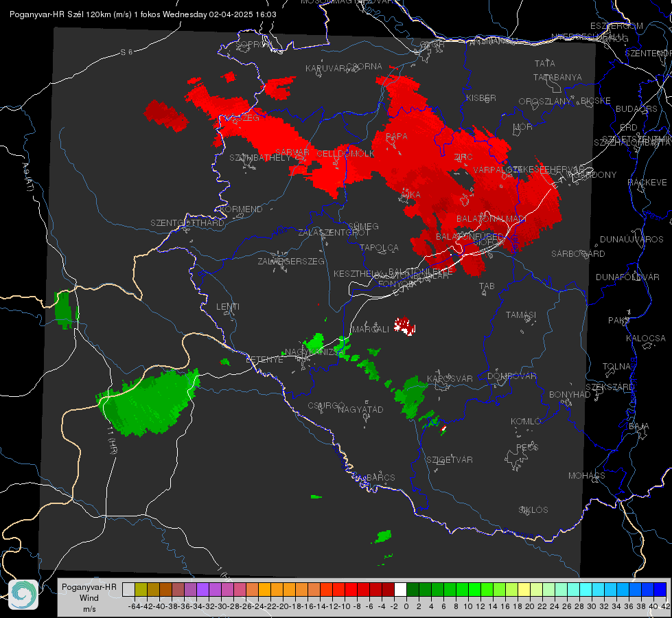
Task: Click the BALATONFÜRED label
Action: 470,237
